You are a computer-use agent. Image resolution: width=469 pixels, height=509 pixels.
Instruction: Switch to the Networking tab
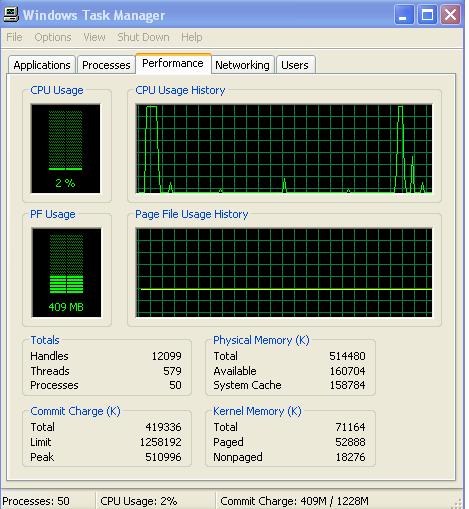click(x=242, y=65)
